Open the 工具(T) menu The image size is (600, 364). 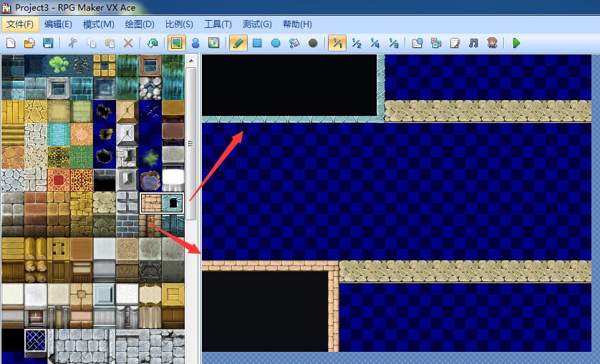pyautogui.click(x=218, y=24)
